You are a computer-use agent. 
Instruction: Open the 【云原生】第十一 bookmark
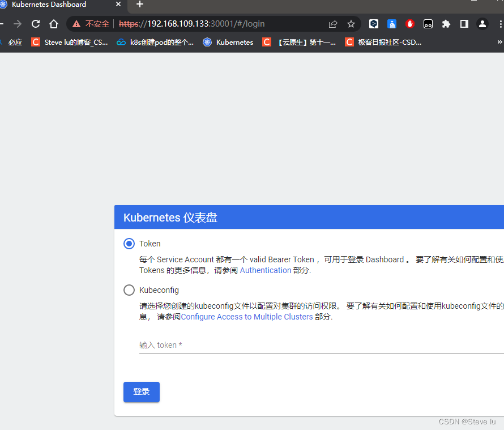pos(299,42)
